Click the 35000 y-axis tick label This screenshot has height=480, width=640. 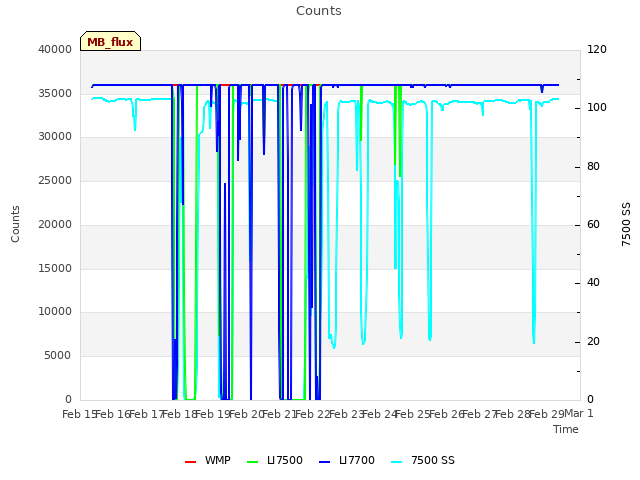coord(55,93)
